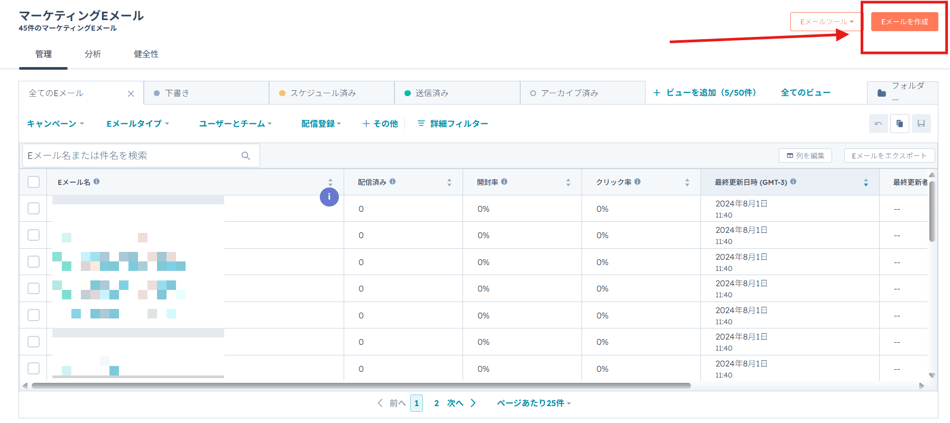This screenshot has width=950, height=423.
Task: Click the Eメールをエクスポート button
Action: click(889, 156)
